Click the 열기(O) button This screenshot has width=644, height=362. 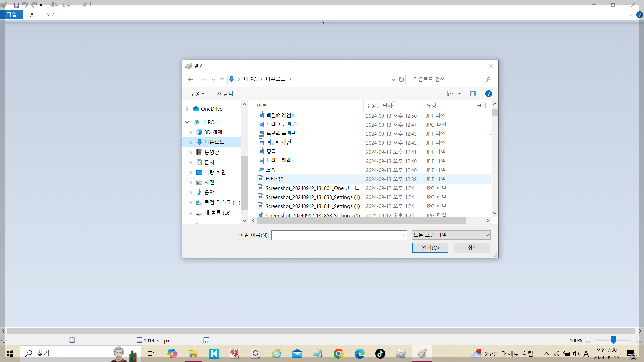(x=430, y=248)
